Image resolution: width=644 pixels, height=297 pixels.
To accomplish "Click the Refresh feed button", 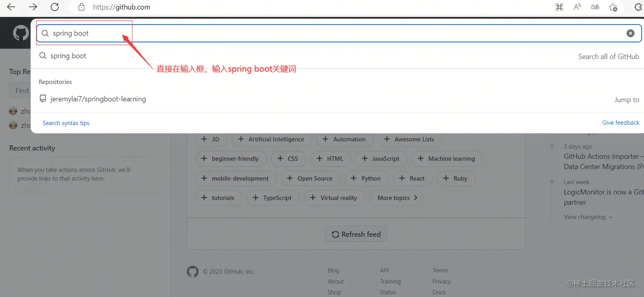I will pos(356,234).
